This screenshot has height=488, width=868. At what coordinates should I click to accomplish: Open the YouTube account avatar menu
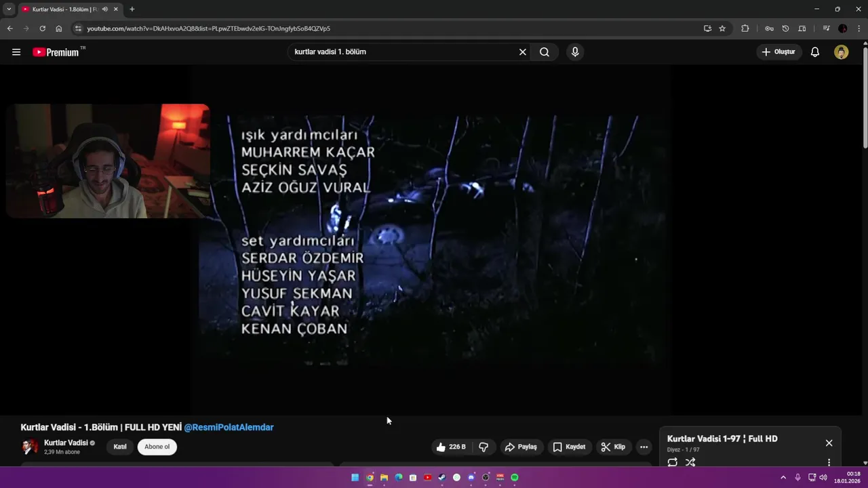click(842, 52)
